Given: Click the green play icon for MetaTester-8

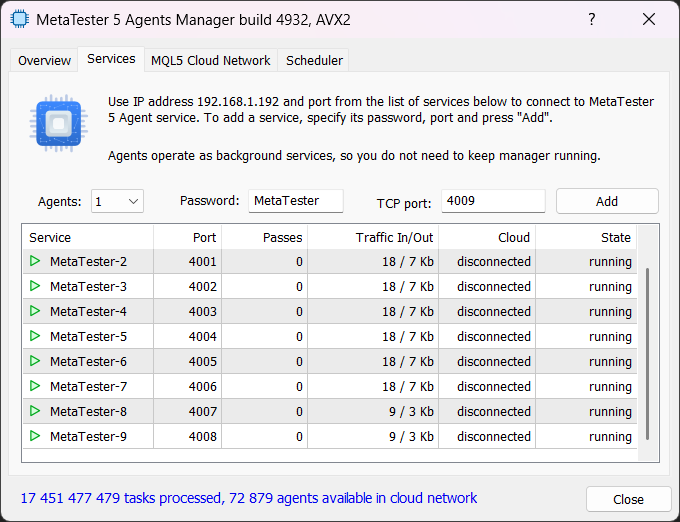Looking at the screenshot, I should [x=35, y=411].
